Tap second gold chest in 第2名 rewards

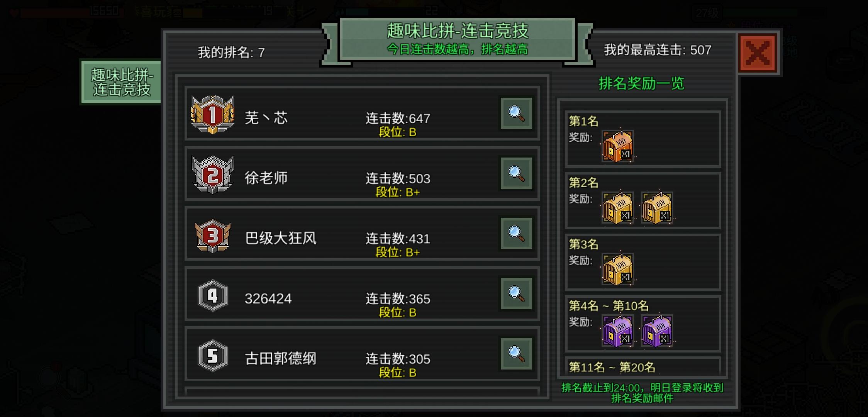pyautogui.click(x=657, y=208)
